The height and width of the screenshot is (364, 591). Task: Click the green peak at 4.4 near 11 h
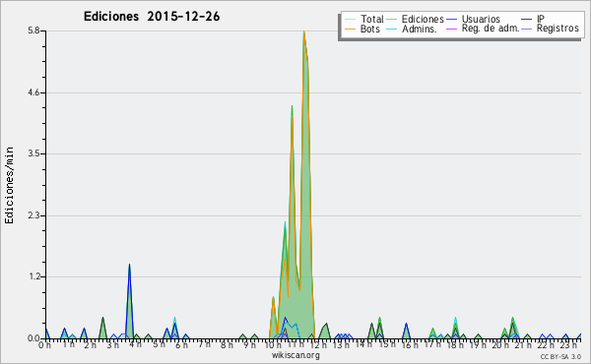pyautogui.click(x=293, y=106)
